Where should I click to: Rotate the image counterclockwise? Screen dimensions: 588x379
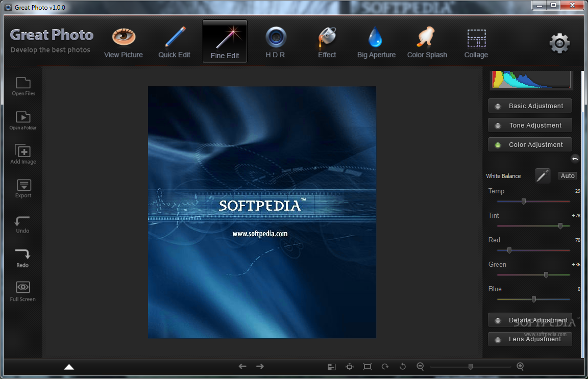point(403,367)
